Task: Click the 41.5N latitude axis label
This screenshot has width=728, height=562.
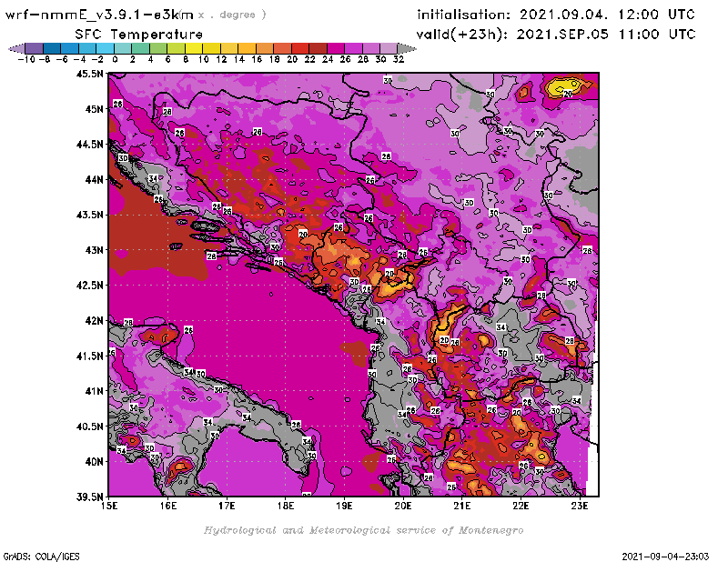Action: coord(89,356)
